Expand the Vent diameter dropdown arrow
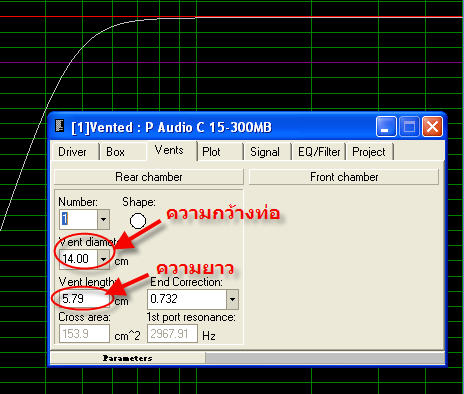Viewport: 464px width, 394px height. coord(103,259)
